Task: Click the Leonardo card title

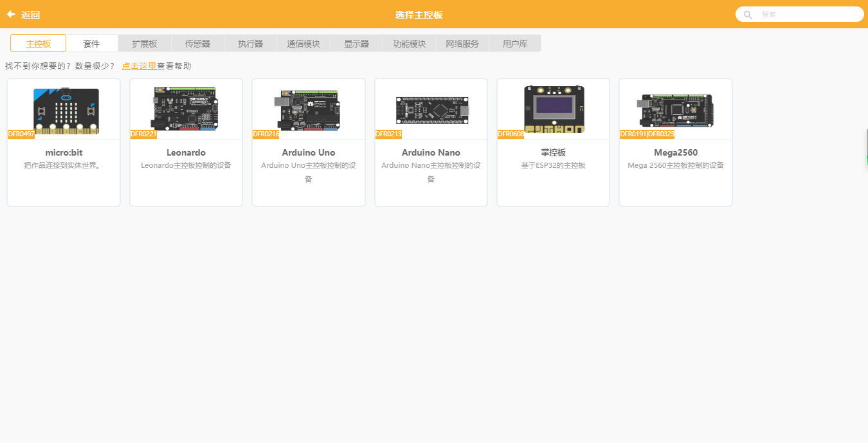Action: (x=186, y=152)
